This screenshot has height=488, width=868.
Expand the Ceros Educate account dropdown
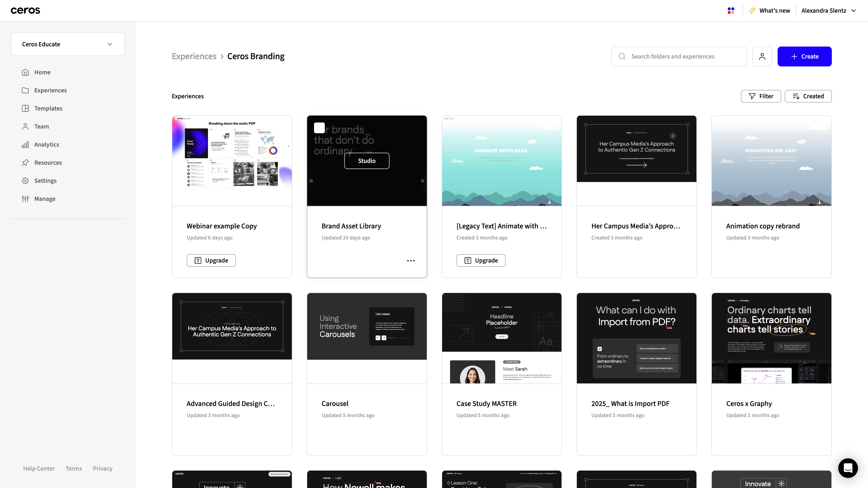68,45
